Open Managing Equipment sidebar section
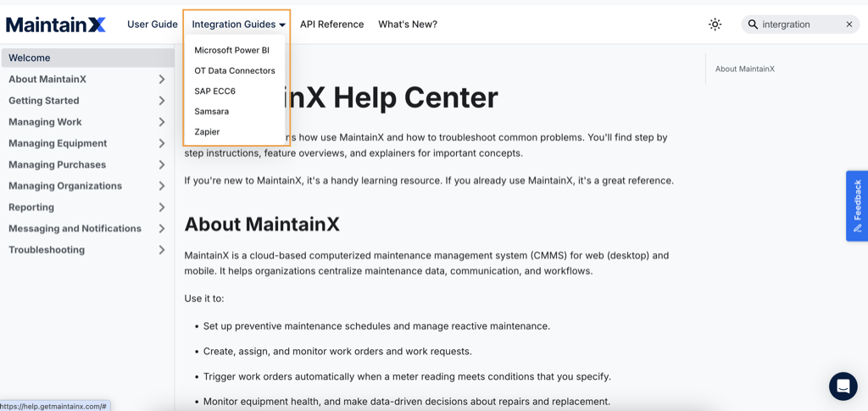868x411 pixels. coord(58,143)
